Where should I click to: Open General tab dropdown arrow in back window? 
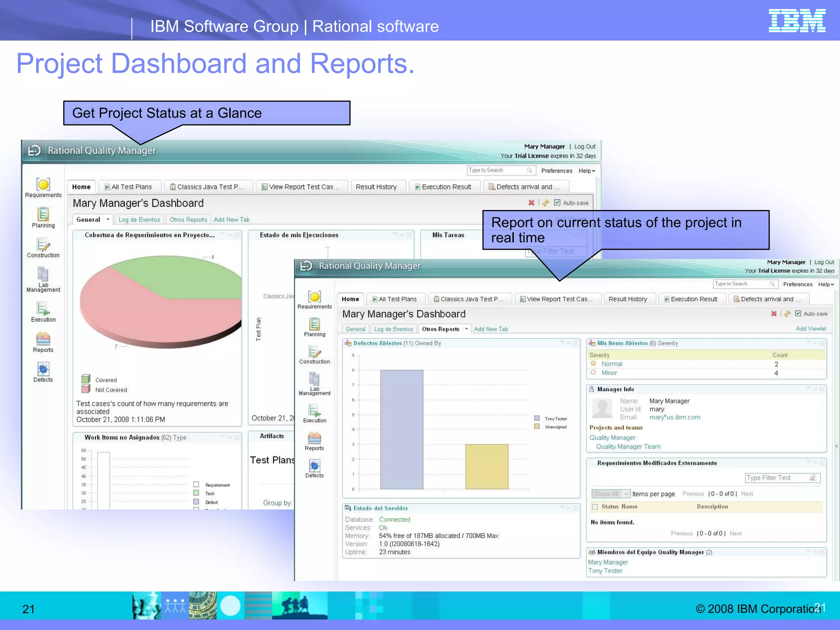click(108, 219)
